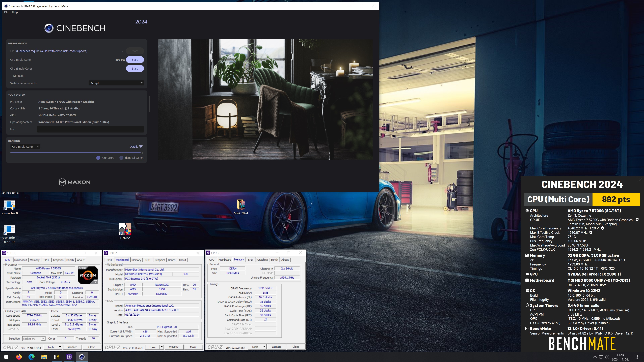Select the BIOS version A.C0 field

(x=162, y=310)
